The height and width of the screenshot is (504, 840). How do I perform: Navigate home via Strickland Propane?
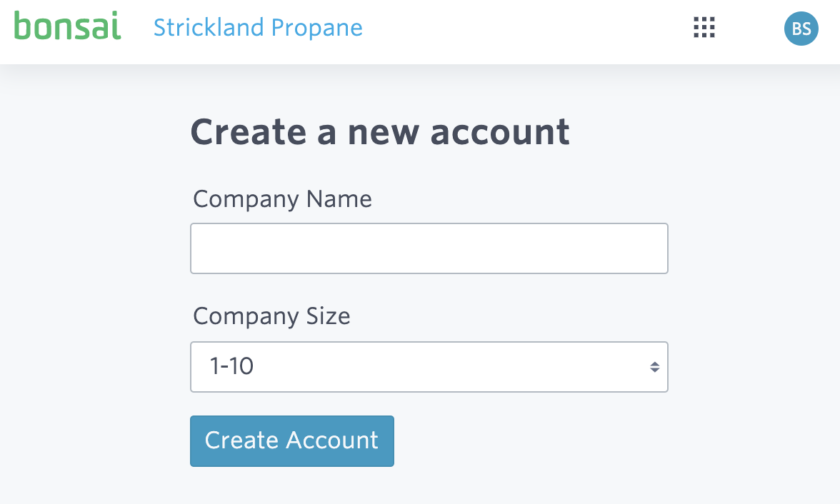(257, 28)
